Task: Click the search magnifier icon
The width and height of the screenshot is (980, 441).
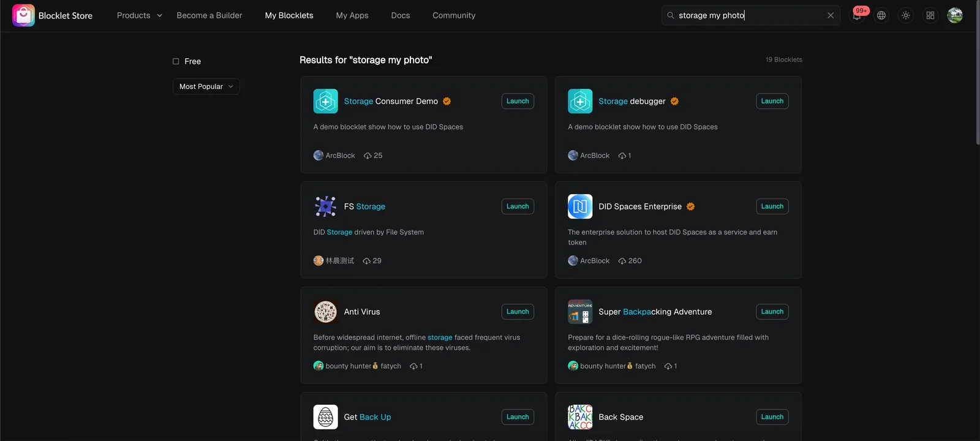Action: coord(671,15)
